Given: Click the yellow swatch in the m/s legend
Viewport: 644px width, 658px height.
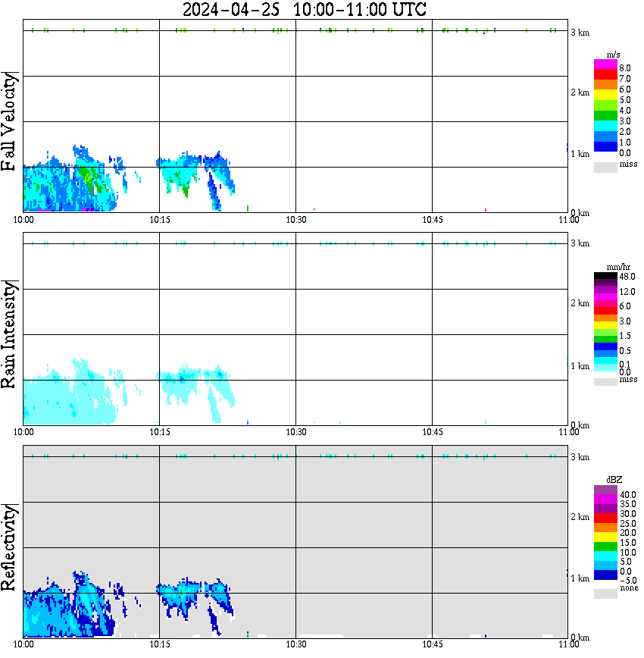Looking at the screenshot, I should click(605, 95).
